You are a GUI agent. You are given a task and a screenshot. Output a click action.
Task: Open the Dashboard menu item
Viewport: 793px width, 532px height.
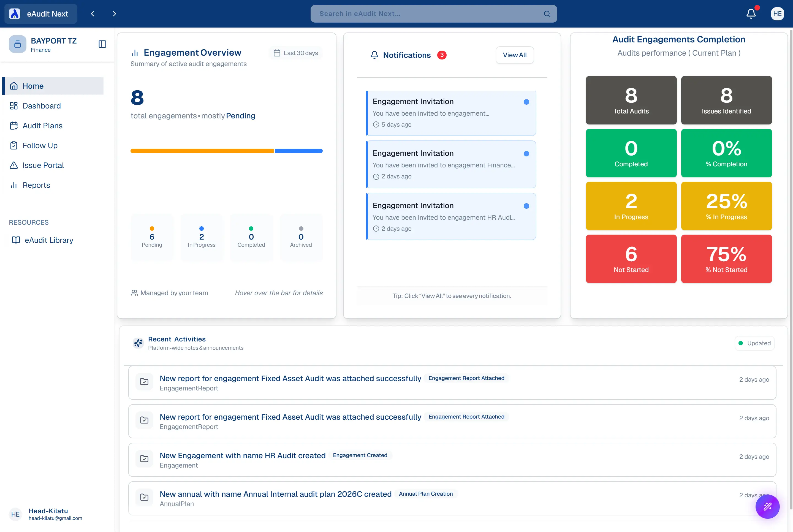tap(41, 106)
